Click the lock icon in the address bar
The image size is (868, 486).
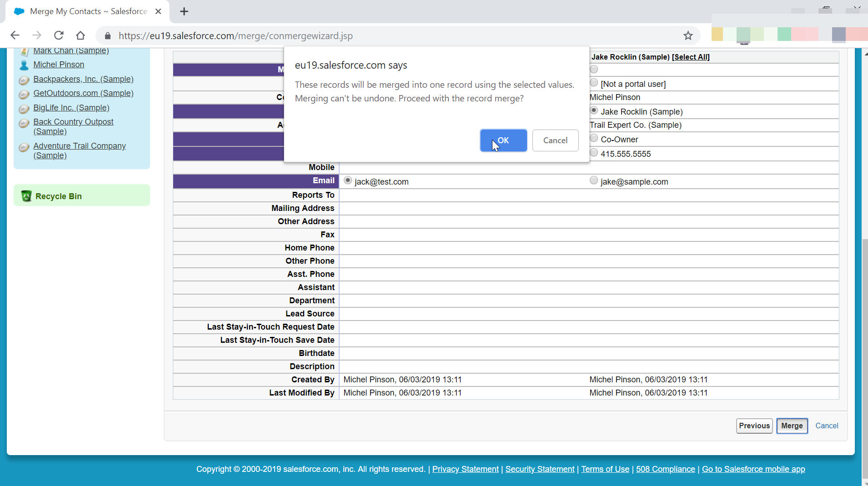tap(108, 35)
